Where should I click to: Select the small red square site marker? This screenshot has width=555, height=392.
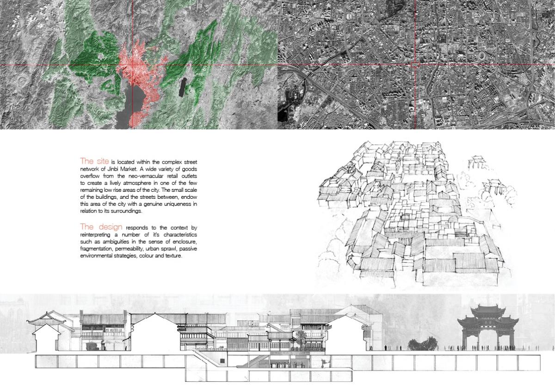coord(415,65)
